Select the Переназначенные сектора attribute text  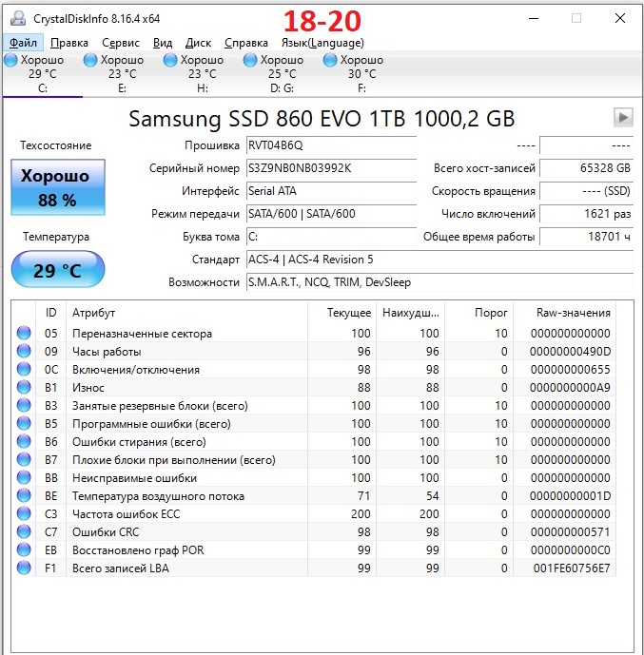[142, 334]
